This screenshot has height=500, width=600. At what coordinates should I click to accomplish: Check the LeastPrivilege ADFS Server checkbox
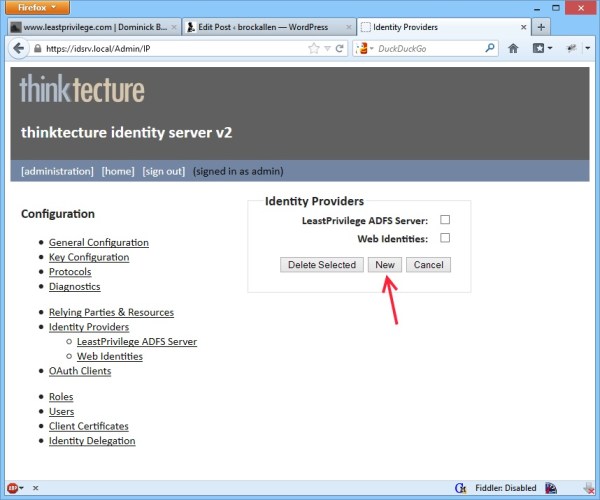pos(446,220)
